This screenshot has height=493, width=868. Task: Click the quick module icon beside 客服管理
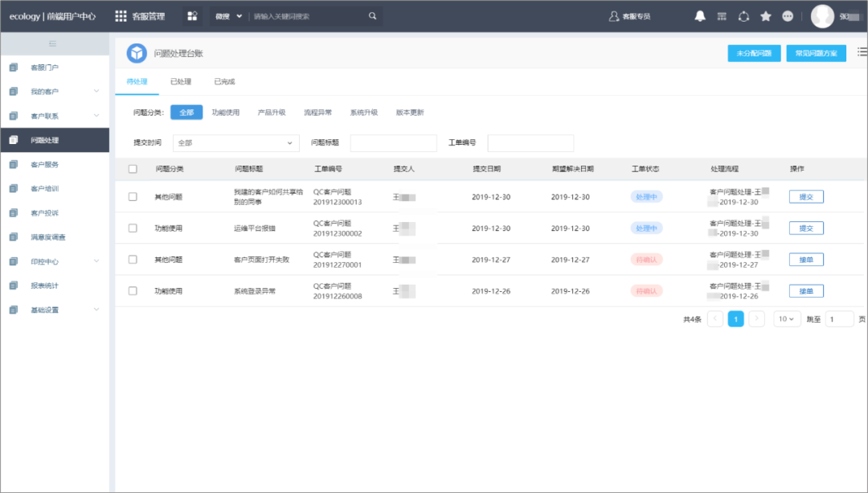[x=192, y=16]
